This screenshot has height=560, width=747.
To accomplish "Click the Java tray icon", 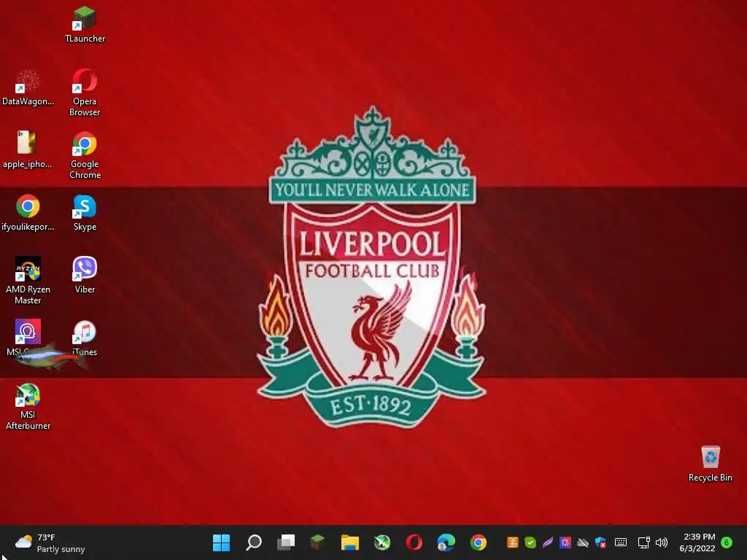I will coord(513,542).
